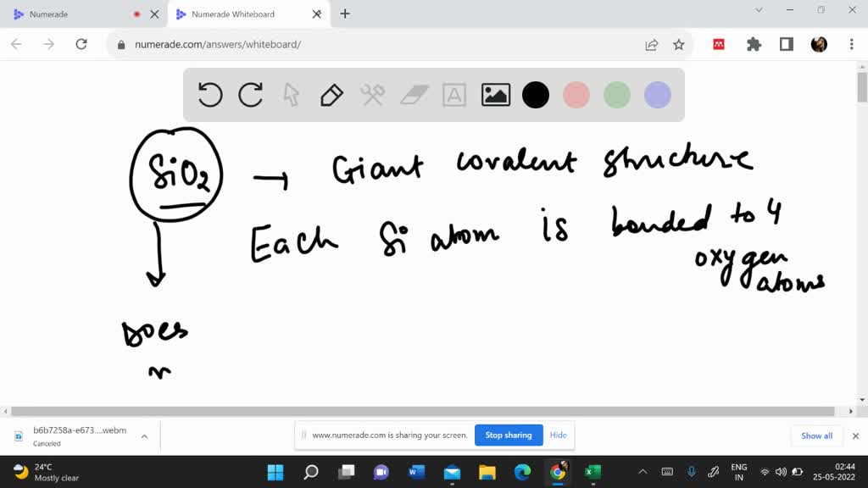Select the text box tool
Viewport: 868px width, 488px height.
point(454,95)
